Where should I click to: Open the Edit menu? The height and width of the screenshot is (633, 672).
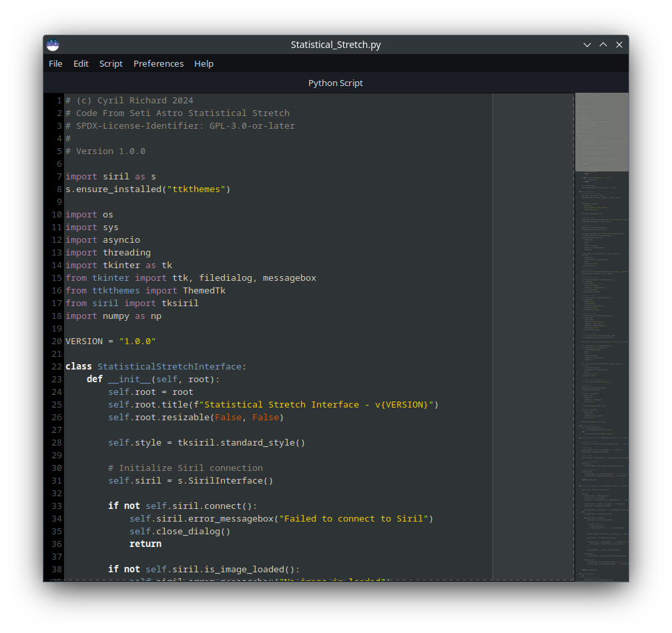(81, 64)
